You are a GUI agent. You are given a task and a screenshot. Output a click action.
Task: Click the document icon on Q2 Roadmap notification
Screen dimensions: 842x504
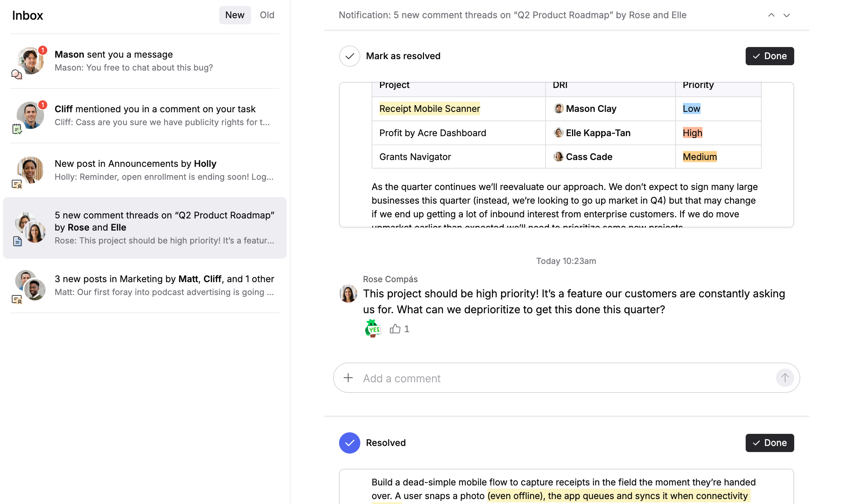click(17, 241)
